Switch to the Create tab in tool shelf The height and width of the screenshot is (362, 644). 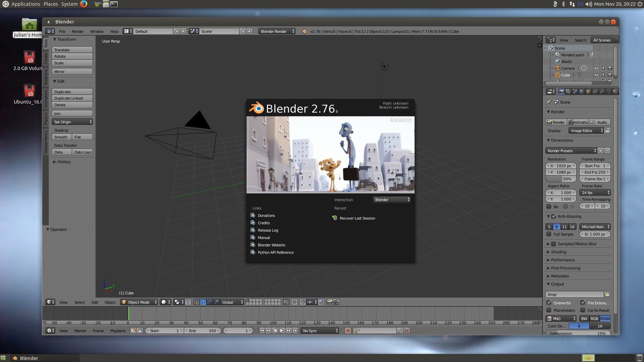click(46, 59)
